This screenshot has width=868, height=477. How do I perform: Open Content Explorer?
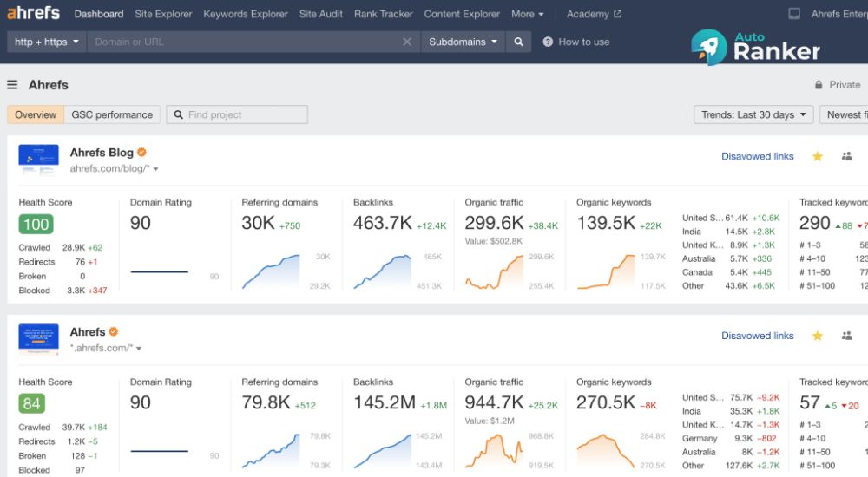click(462, 14)
